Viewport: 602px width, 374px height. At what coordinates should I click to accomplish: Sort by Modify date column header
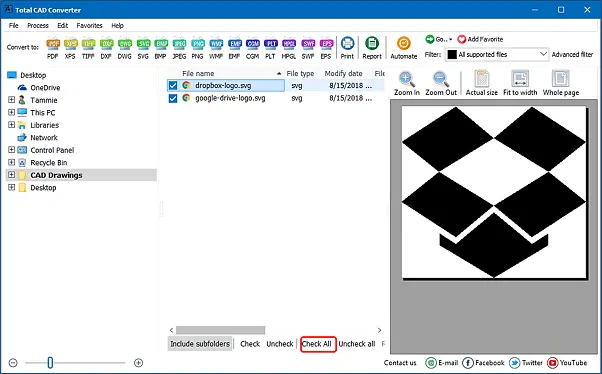[x=343, y=73]
